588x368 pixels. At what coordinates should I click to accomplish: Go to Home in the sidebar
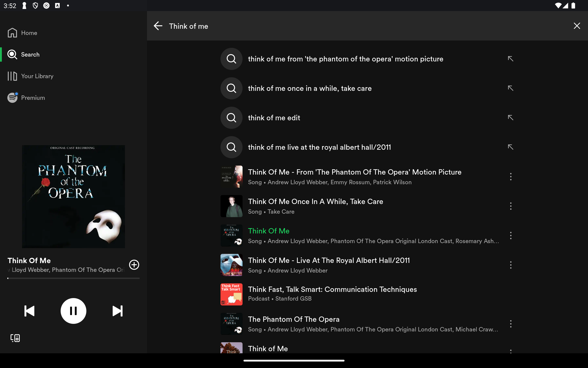coord(22,33)
